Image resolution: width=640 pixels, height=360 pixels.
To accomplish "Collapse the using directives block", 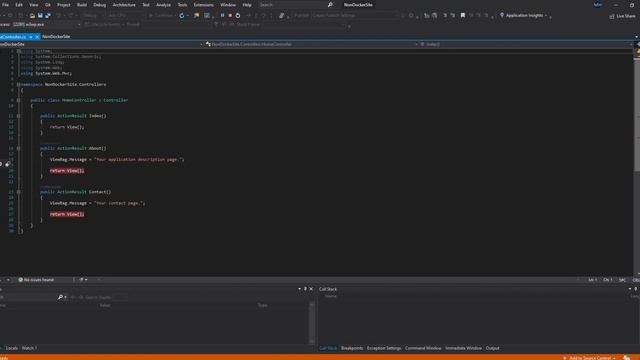I will (x=18, y=51).
